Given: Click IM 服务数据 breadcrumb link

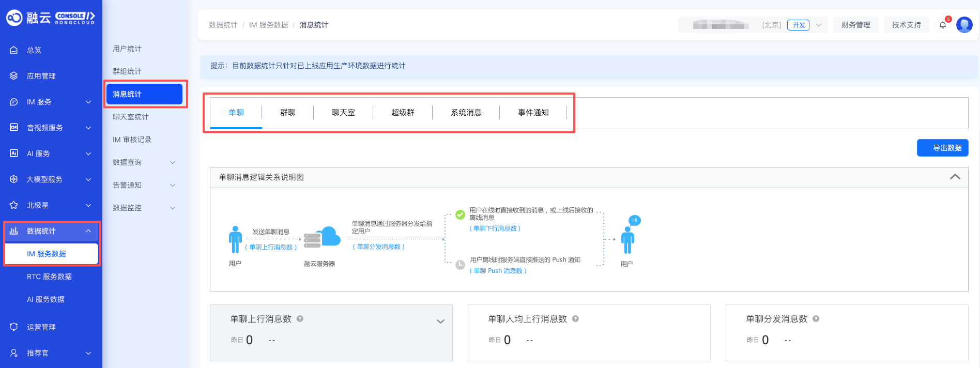Looking at the screenshot, I should (x=269, y=25).
